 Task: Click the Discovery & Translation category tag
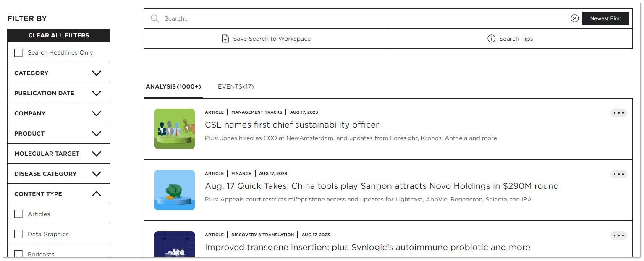[263, 235]
